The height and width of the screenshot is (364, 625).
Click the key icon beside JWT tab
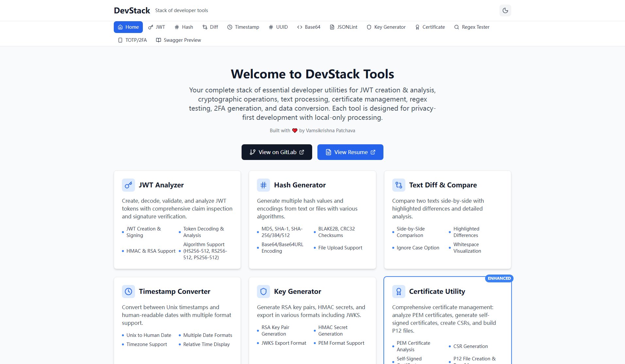click(151, 27)
